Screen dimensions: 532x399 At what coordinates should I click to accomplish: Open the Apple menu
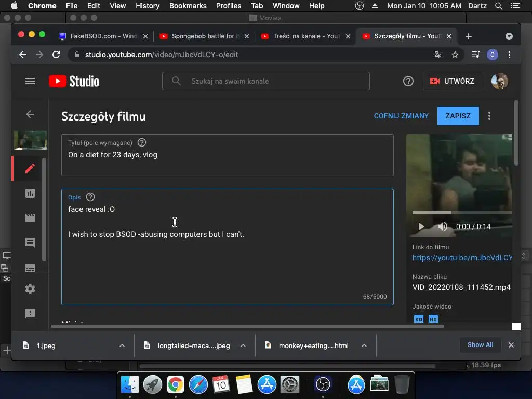tap(14, 6)
